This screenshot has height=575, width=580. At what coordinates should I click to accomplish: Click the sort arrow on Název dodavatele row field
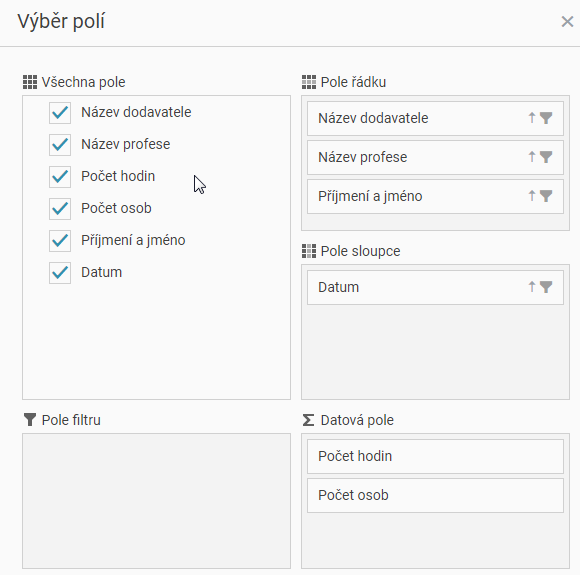pos(532,118)
